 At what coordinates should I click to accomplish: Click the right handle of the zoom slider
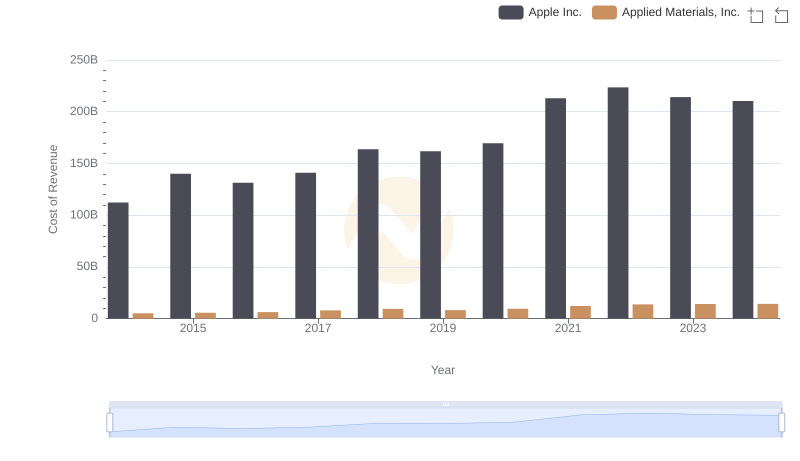(x=782, y=423)
